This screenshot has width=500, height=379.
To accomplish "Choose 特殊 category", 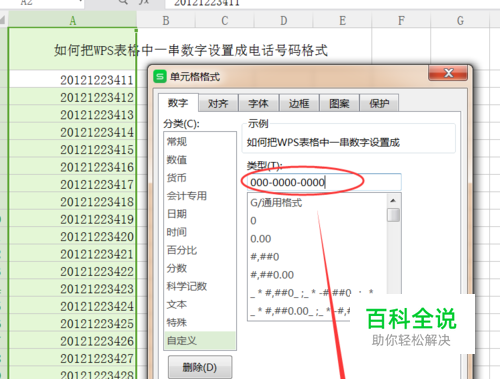I will pos(200,322).
